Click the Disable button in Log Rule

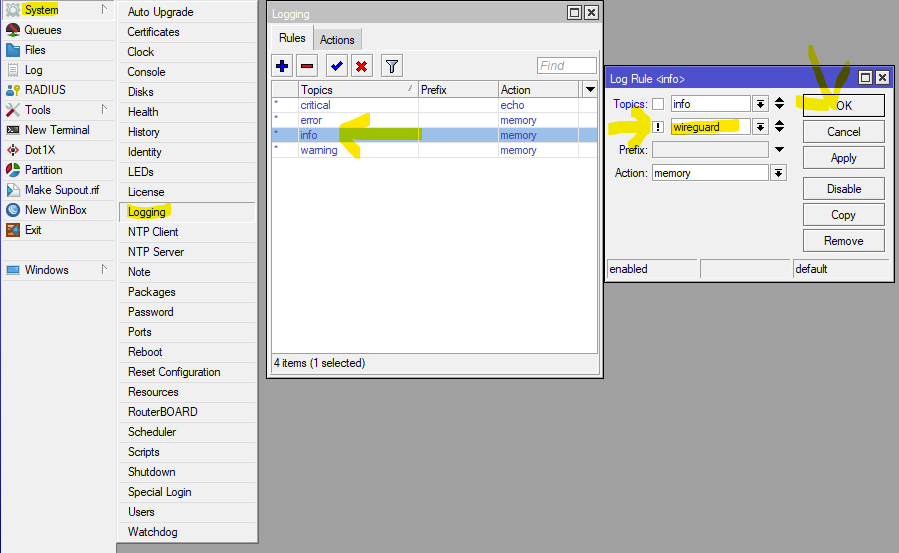[x=843, y=189]
